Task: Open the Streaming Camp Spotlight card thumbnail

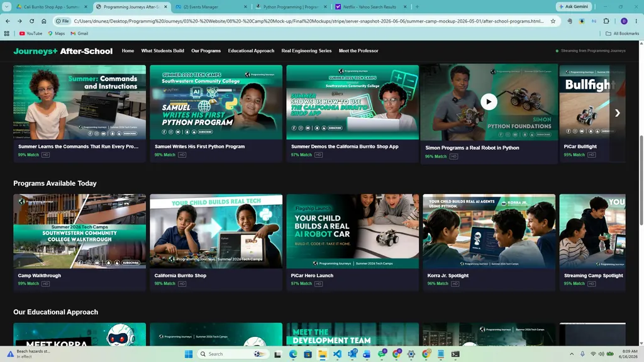Action: pos(592,231)
